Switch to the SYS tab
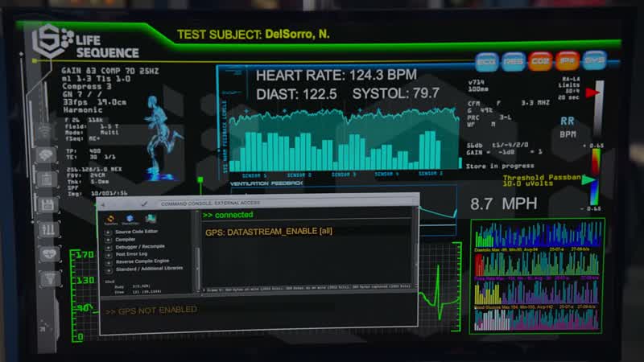The image size is (644, 362). point(595,61)
